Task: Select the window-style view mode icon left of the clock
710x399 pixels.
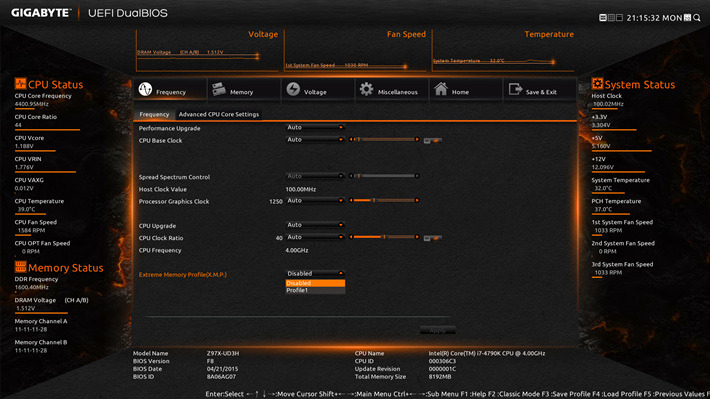Action: pyautogui.click(x=619, y=18)
